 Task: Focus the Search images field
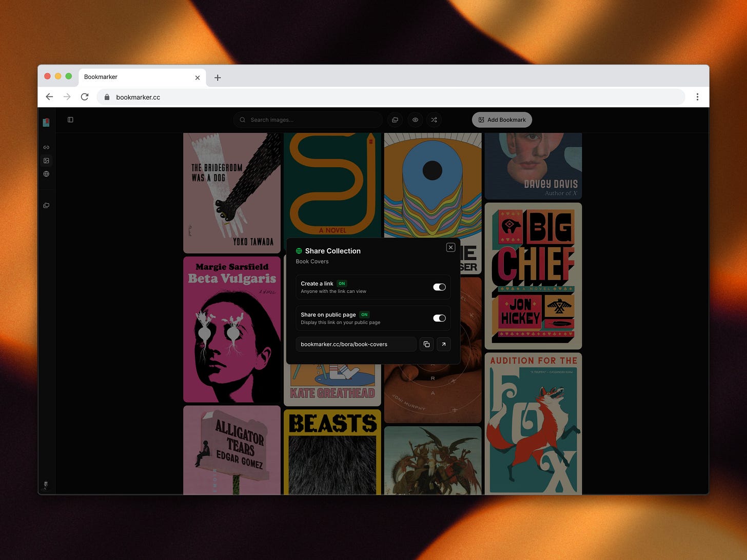(308, 120)
